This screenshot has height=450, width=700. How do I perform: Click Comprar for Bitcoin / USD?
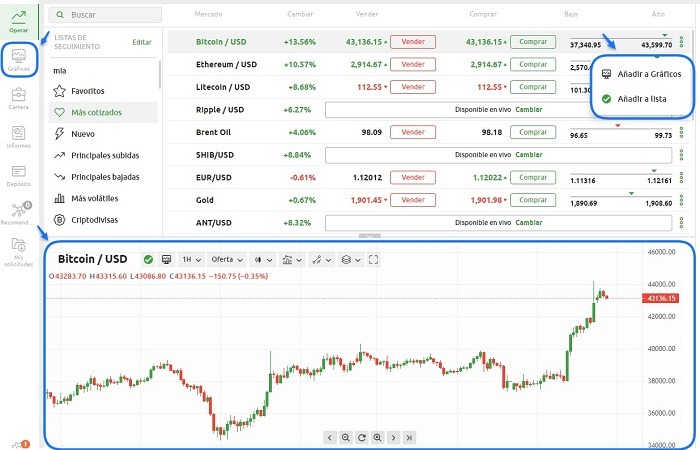click(x=533, y=42)
